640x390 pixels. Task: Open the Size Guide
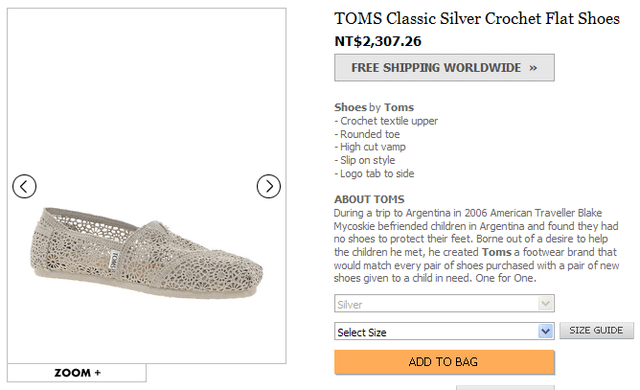(596, 330)
